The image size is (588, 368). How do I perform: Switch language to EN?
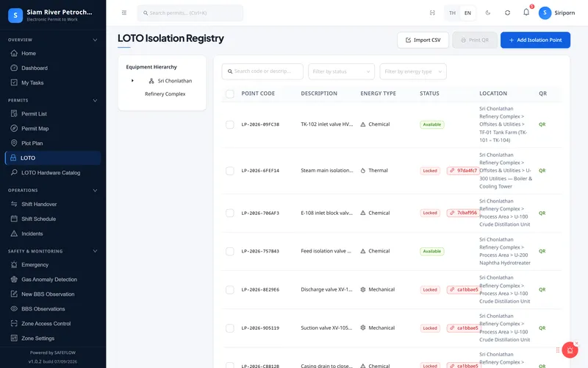coord(467,13)
